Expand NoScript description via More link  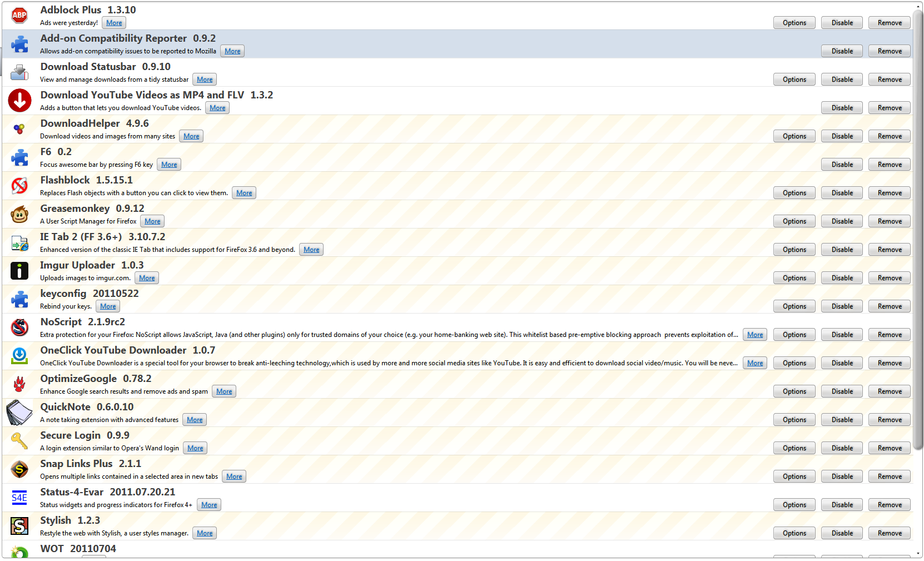pyautogui.click(x=755, y=335)
